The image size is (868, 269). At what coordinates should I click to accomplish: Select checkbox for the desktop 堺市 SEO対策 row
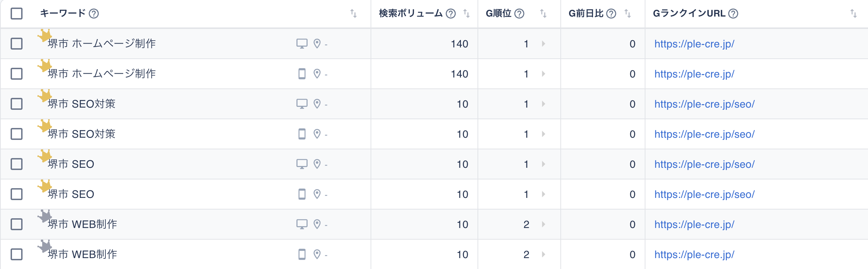point(17,104)
